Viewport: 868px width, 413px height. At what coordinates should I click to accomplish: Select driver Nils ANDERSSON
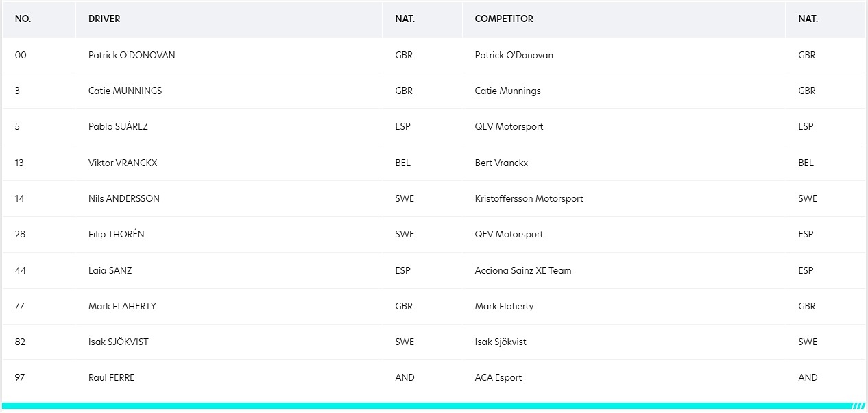(124, 198)
